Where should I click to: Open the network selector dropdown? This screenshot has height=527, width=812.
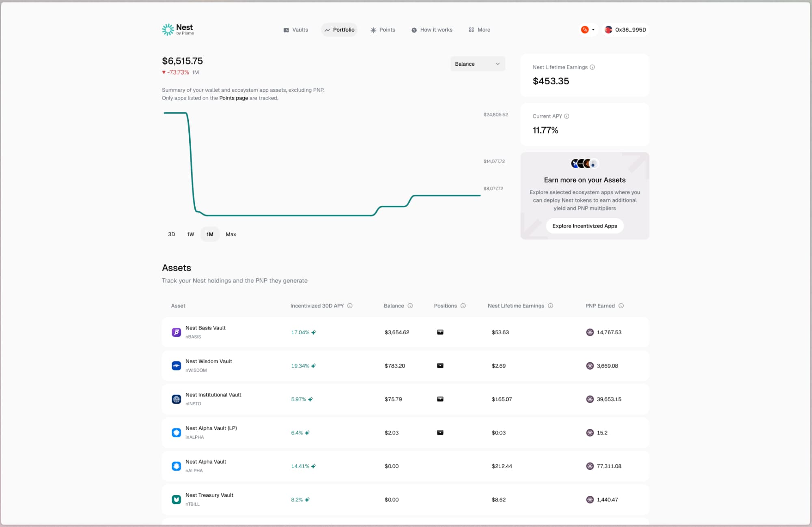click(x=588, y=30)
